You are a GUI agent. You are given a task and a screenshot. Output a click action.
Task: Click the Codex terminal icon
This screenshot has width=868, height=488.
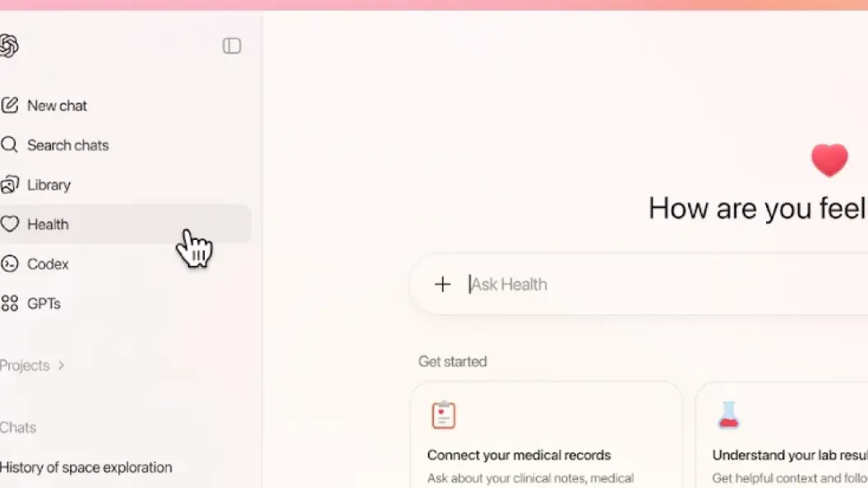pyautogui.click(x=9, y=264)
